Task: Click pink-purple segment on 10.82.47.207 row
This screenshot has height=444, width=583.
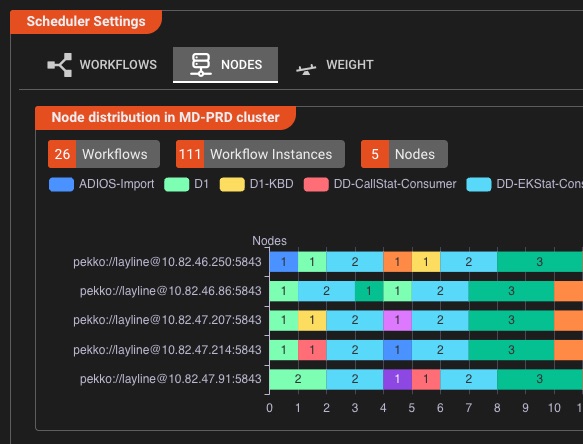Action: click(x=397, y=320)
